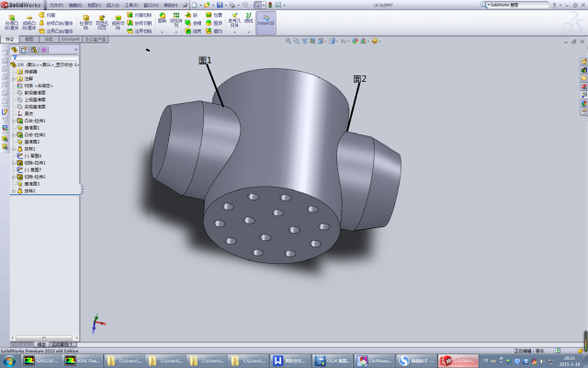Switch to the ConfigurationManager panel tab
The width and height of the screenshot is (588, 368).
pos(33,50)
